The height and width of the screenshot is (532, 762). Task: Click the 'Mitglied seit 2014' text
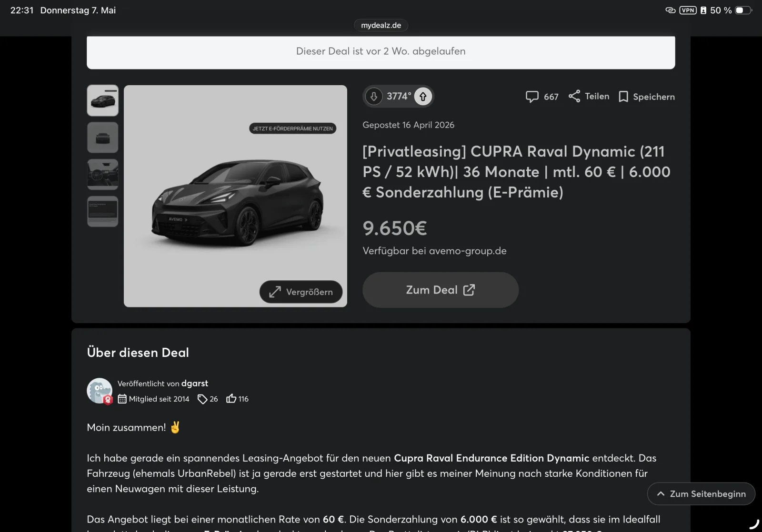tap(159, 399)
